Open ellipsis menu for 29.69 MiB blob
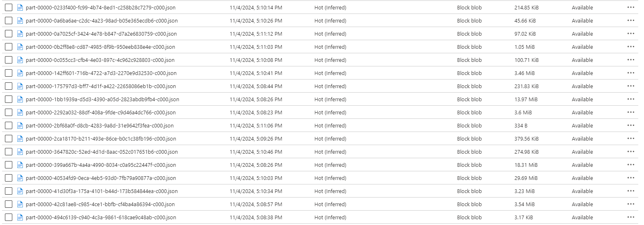 pyautogui.click(x=630, y=178)
